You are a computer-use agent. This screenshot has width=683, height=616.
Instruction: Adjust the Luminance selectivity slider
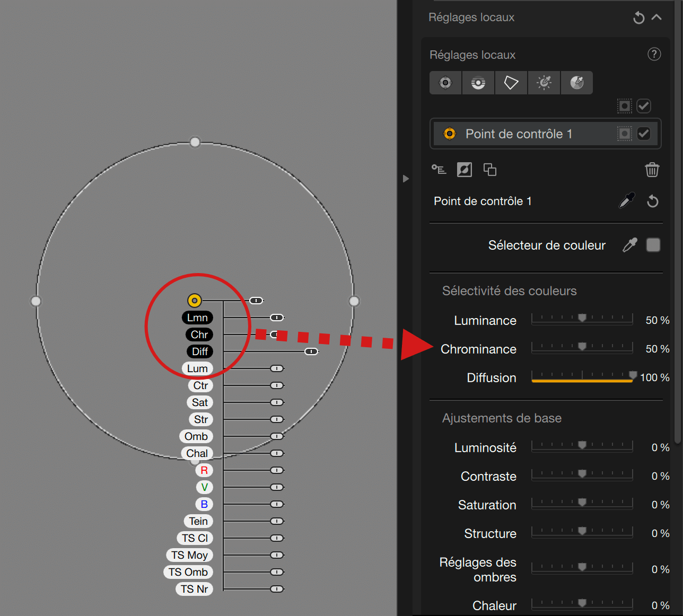[582, 319]
